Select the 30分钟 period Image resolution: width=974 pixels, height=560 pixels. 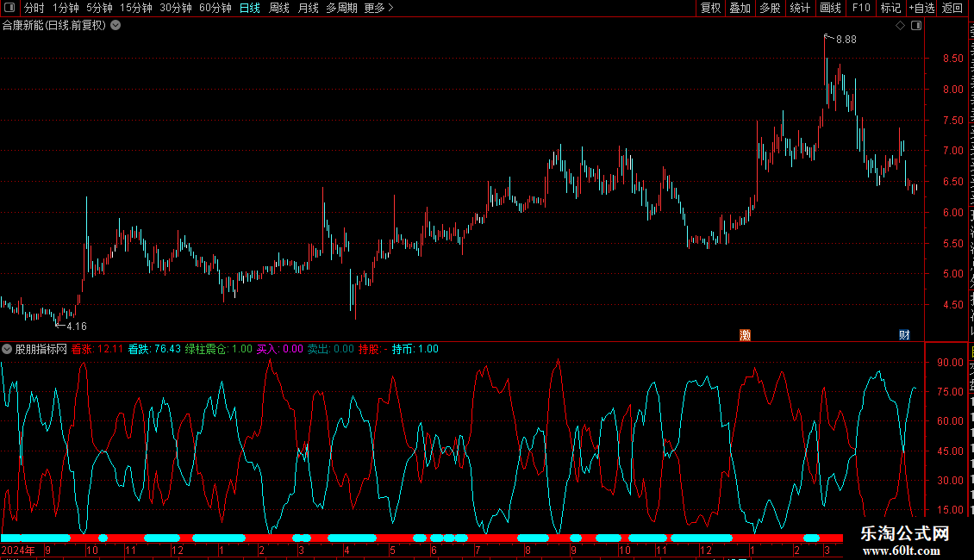(176, 8)
